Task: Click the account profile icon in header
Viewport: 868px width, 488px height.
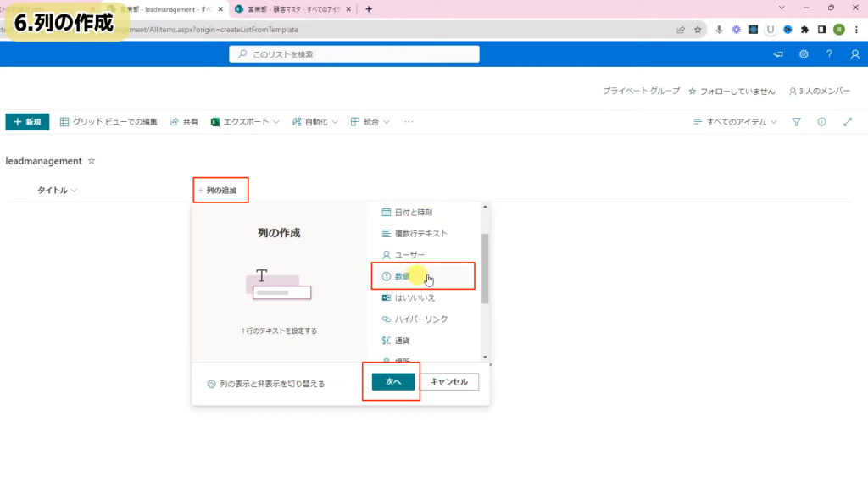Action: 854,54
